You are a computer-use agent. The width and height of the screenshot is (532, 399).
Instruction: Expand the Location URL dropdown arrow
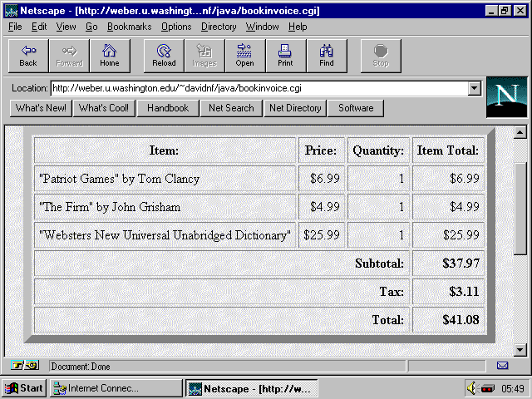(474, 89)
